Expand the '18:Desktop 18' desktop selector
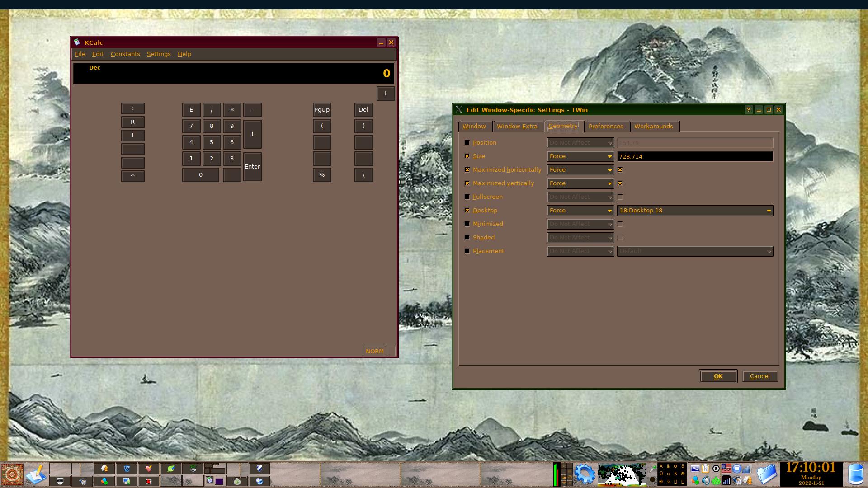868x488 pixels. 695,210
